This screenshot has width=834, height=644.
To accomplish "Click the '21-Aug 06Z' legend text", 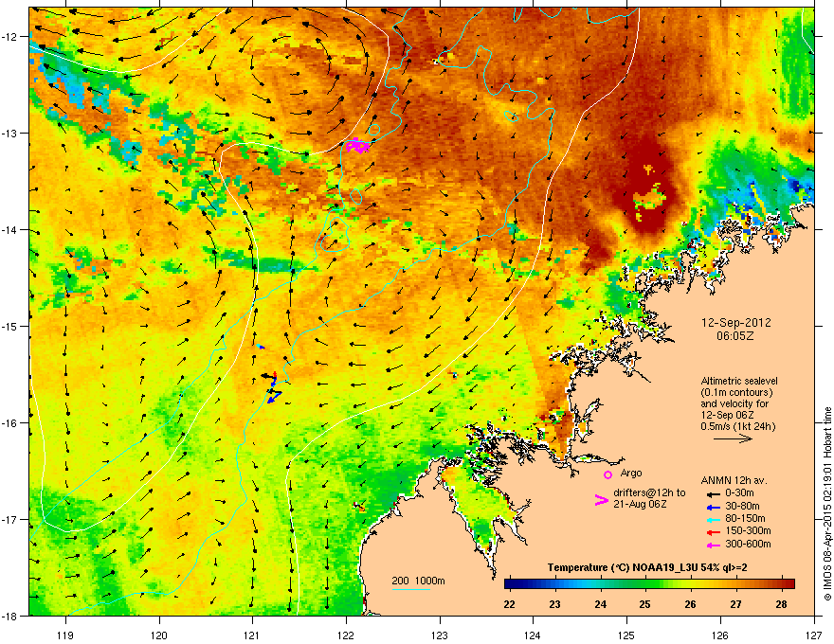I will (x=640, y=504).
